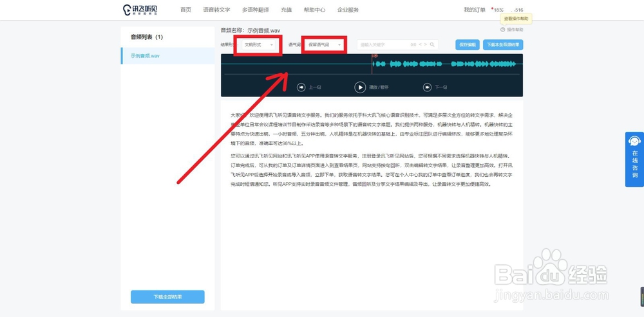Open the 结果形式 文稿形式 dropdown
Viewport: 644px width, 317px height.
259,45
